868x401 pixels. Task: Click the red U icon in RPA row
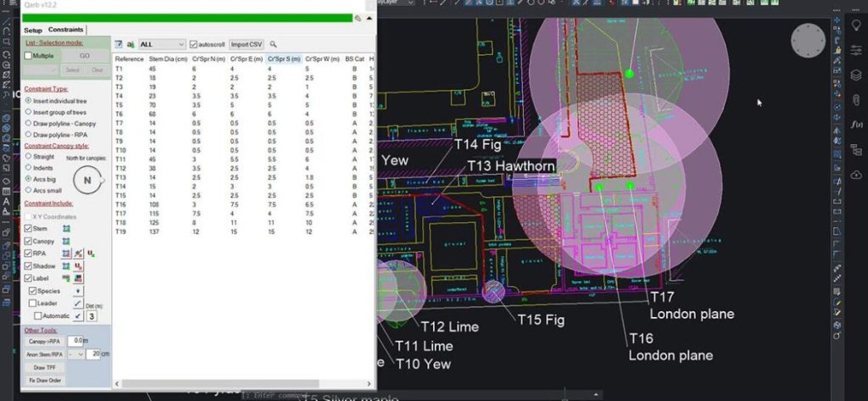(91, 253)
